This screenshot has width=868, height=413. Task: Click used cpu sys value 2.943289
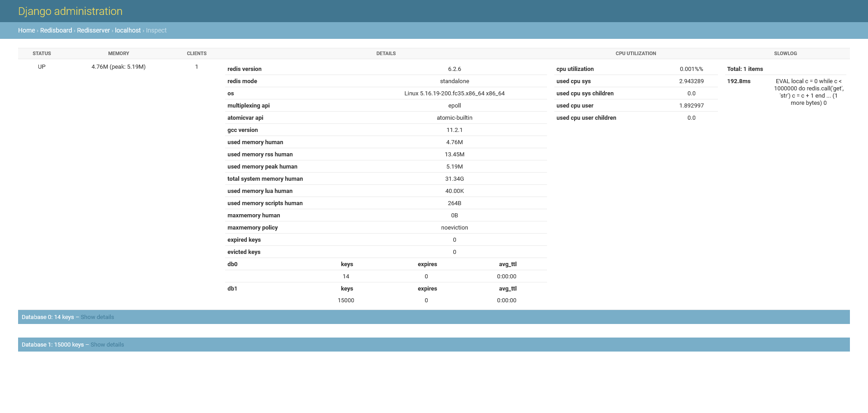pos(691,81)
